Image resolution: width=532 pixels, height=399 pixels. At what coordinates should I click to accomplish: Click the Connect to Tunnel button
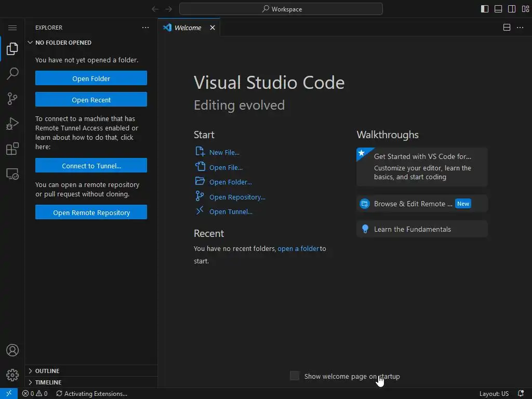pyautogui.click(x=91, y=166)
